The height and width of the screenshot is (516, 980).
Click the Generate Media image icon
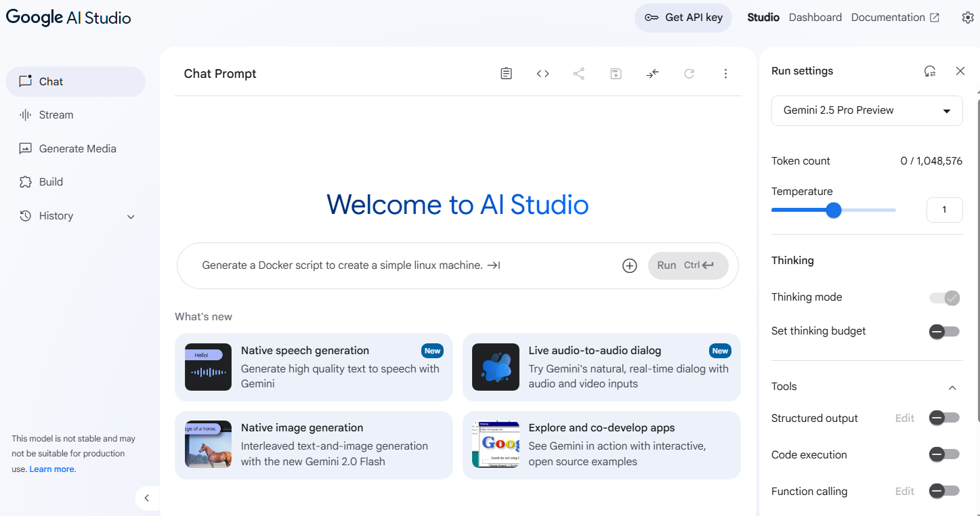coord(26,148)
